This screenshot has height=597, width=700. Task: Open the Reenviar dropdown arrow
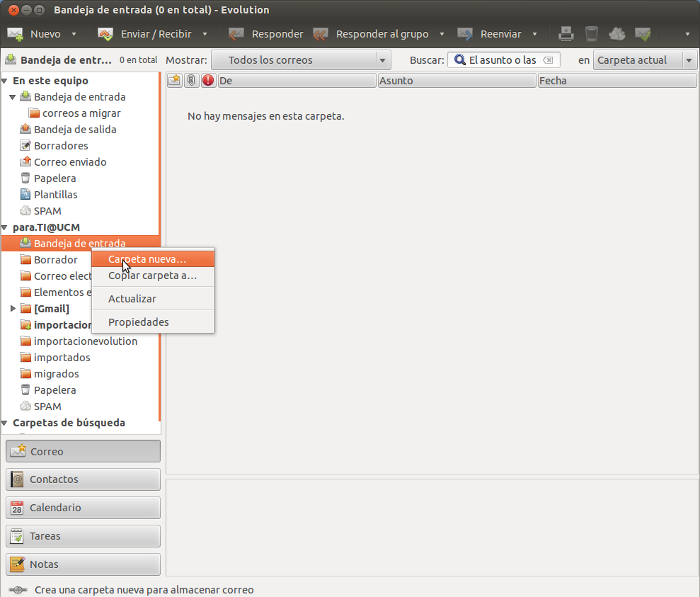tap(535, 34)
